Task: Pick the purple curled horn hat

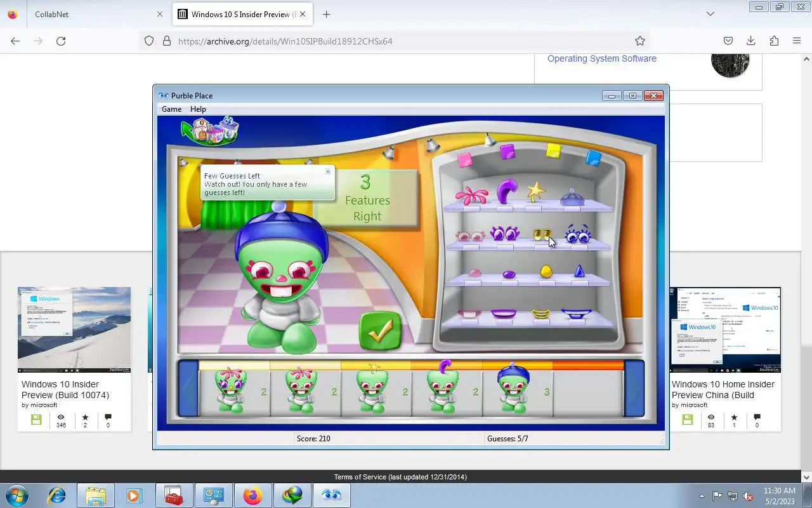Action: (x=506, y=192)
